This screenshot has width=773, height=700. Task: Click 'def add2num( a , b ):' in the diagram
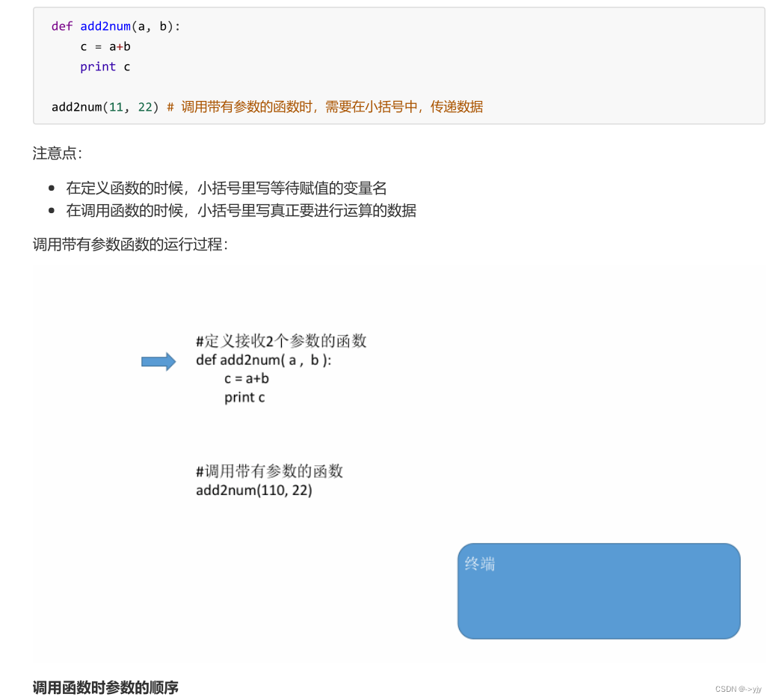click(264, 360)
